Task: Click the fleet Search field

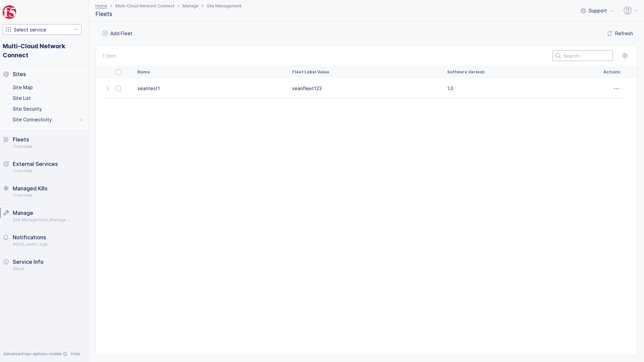Action: [586, 56]
